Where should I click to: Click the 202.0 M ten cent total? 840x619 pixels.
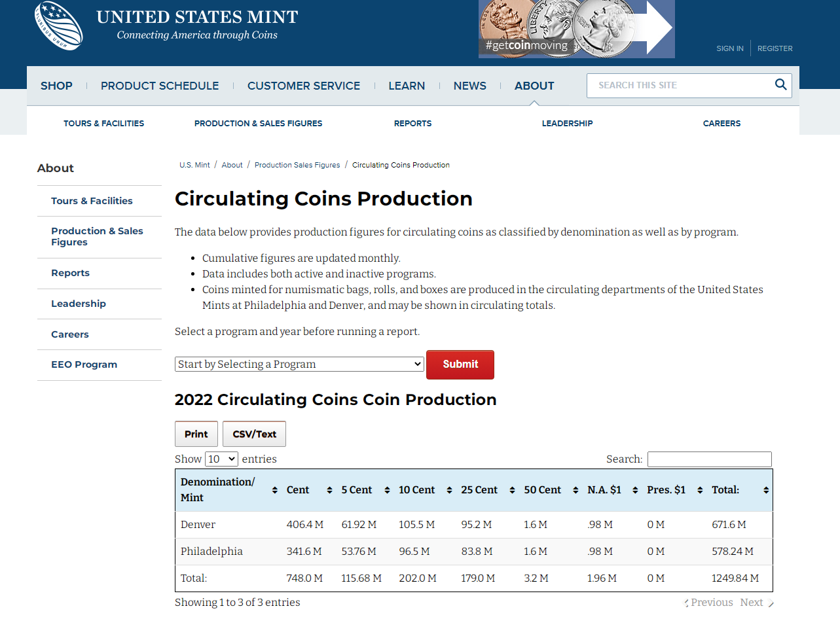417,578
